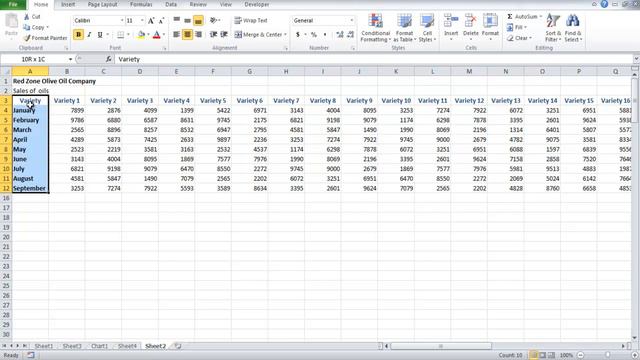The height and width of the screenshot is (360, 640).
Task: Open the Fill Color dropdown arrow
Action: (148, 35)
